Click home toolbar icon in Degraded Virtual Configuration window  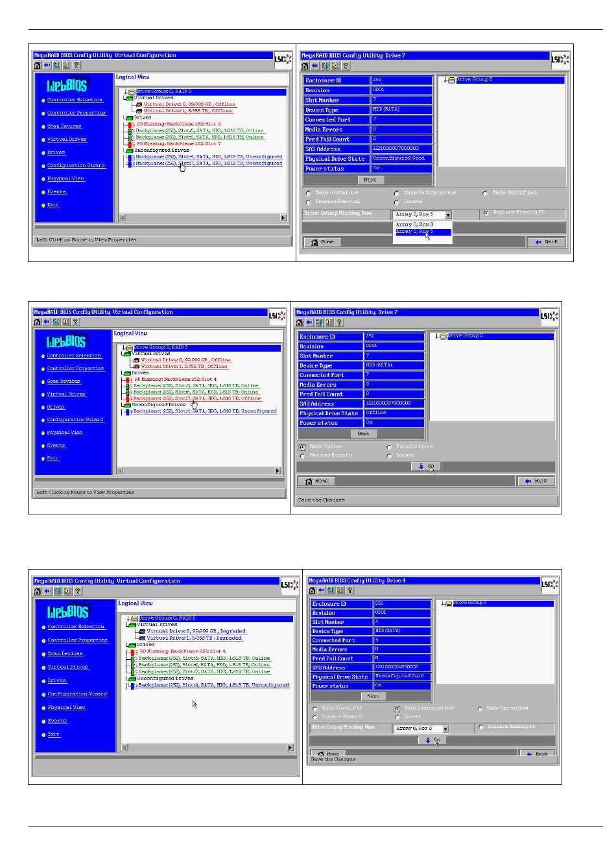click(x=38, y=591)
